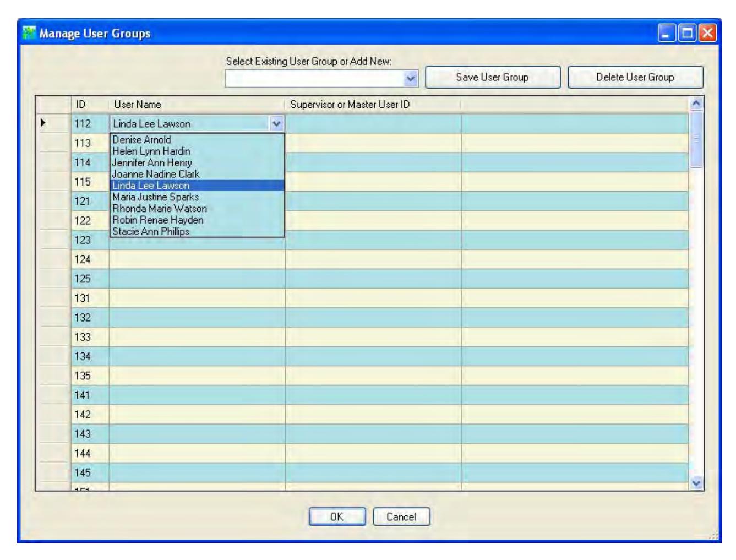Confirm with the OK button

(337, 516)
